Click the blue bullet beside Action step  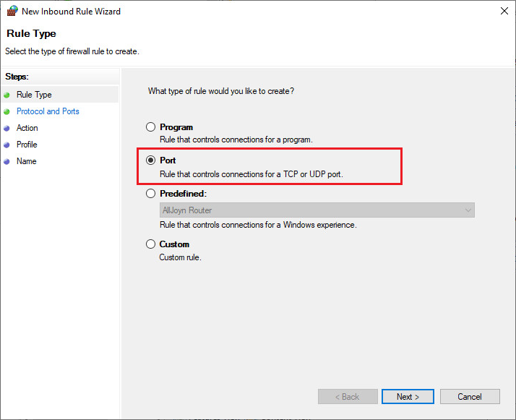7,128
